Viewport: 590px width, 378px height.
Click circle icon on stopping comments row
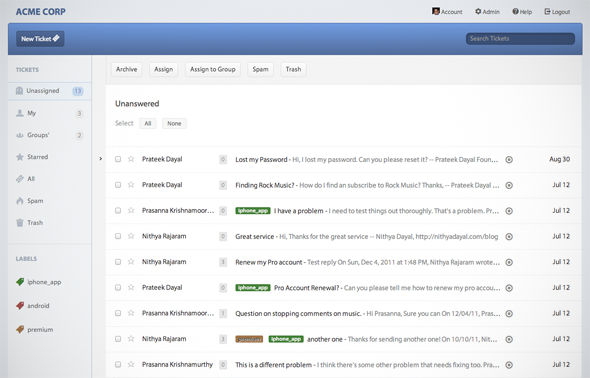coord(509,313)
